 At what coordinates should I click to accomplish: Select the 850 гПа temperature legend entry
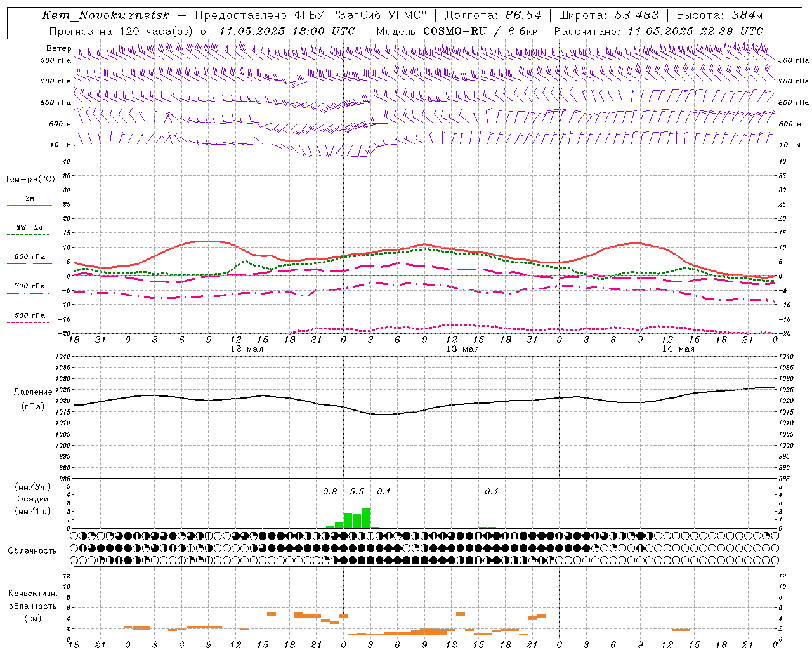30,257
